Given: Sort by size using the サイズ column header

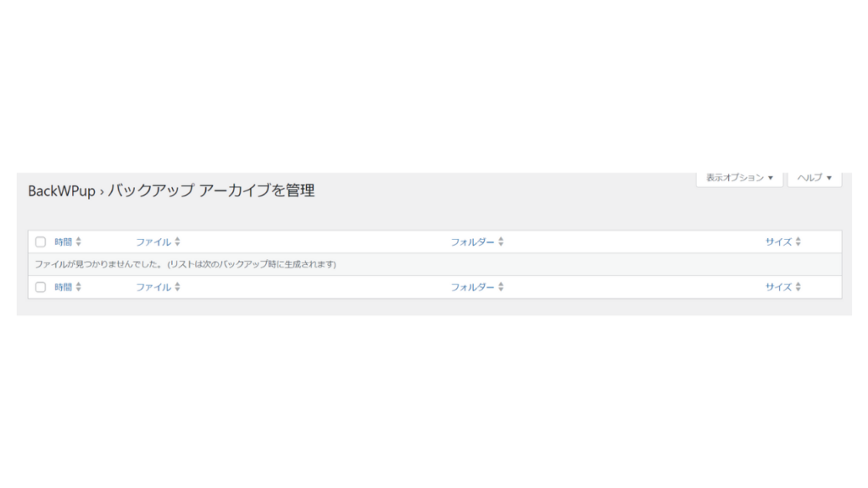Looking at the screenshot, I should click(780, 241).
